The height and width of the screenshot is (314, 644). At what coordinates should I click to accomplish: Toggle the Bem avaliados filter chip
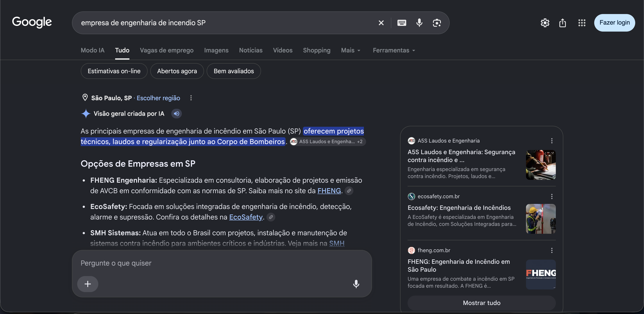234,71
